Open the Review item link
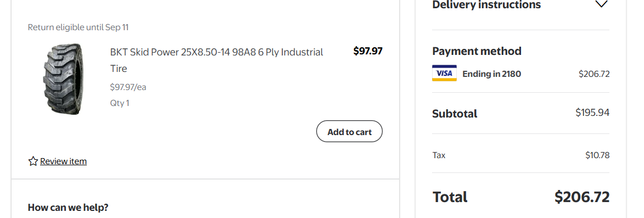The image size is (644, 218). pyautogui.click(x=63, y=161)
